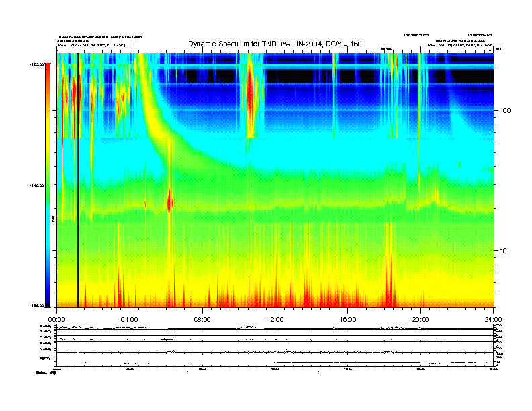Image resolution: width=532 pixels, height=411 pixels.
Task: Click the 24:00 time axis label
Action: (x=494, y=320)
